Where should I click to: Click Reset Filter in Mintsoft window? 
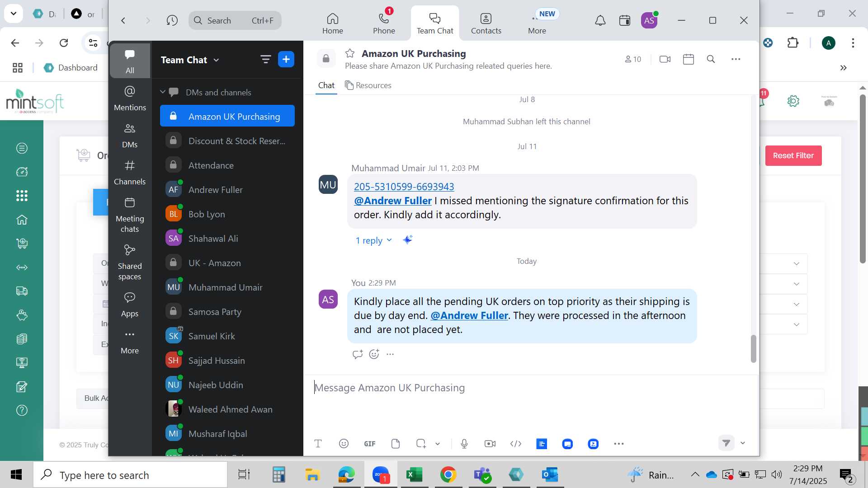tap(793, 155)
